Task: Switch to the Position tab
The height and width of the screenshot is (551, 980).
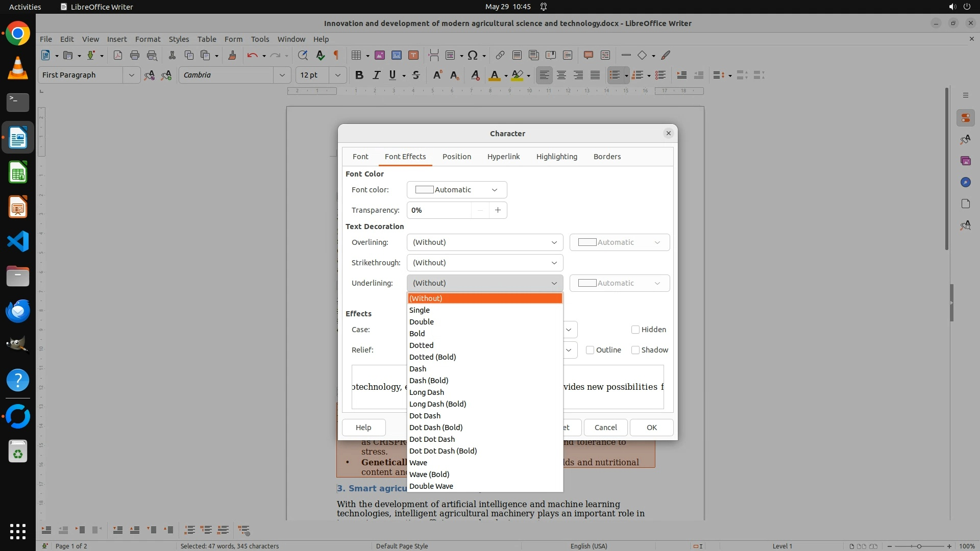Action: [x=456, y=157]
